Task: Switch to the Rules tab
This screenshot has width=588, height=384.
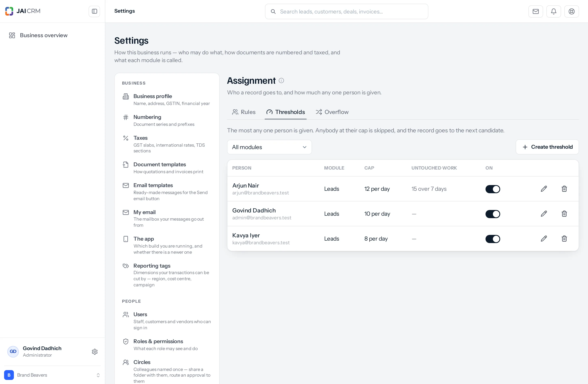Action: coord(244,112)
